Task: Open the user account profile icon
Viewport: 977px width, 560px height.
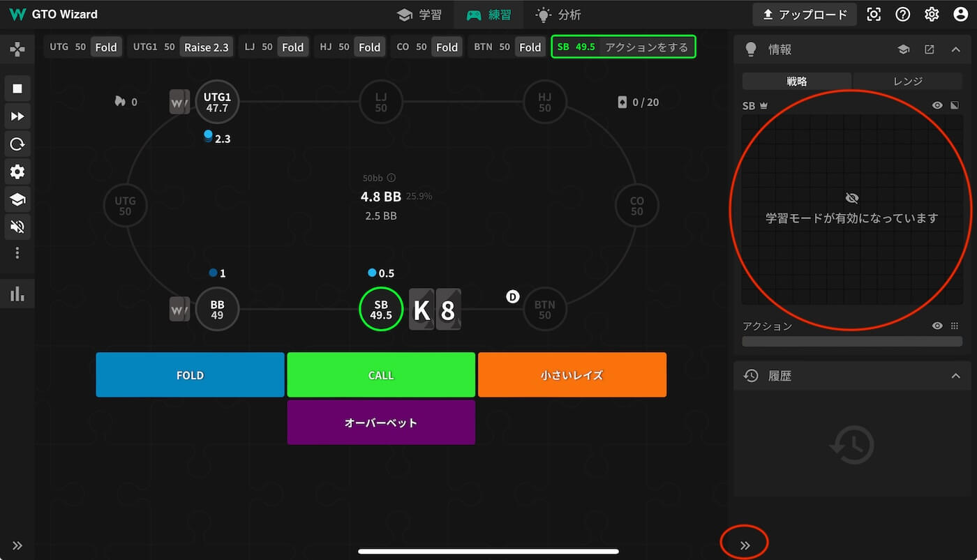Action: 960,15
